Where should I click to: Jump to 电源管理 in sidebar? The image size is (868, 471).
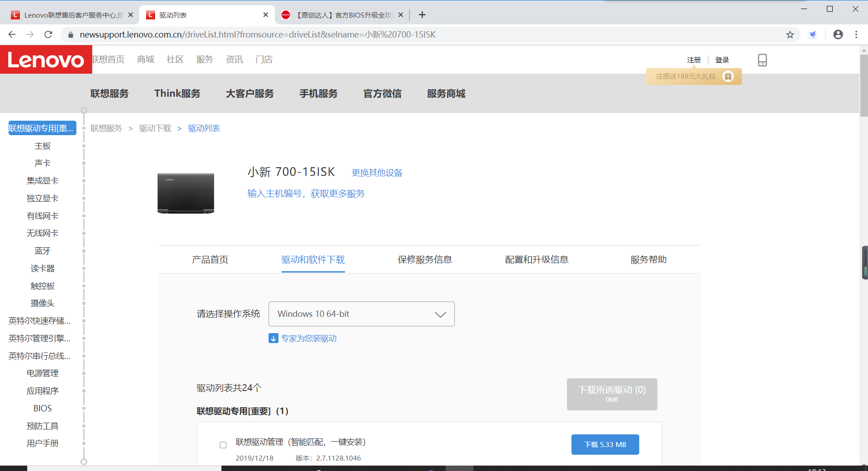coord(42,373)
